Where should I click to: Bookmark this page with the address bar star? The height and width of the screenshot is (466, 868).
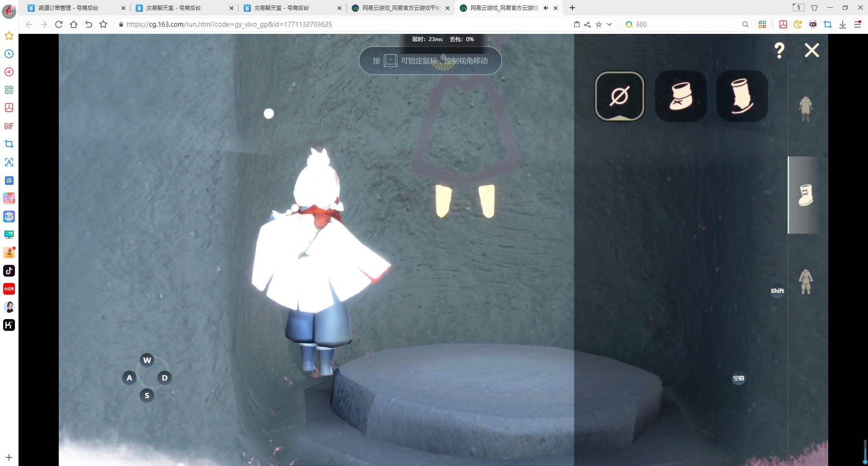click(x=599, y=24)
